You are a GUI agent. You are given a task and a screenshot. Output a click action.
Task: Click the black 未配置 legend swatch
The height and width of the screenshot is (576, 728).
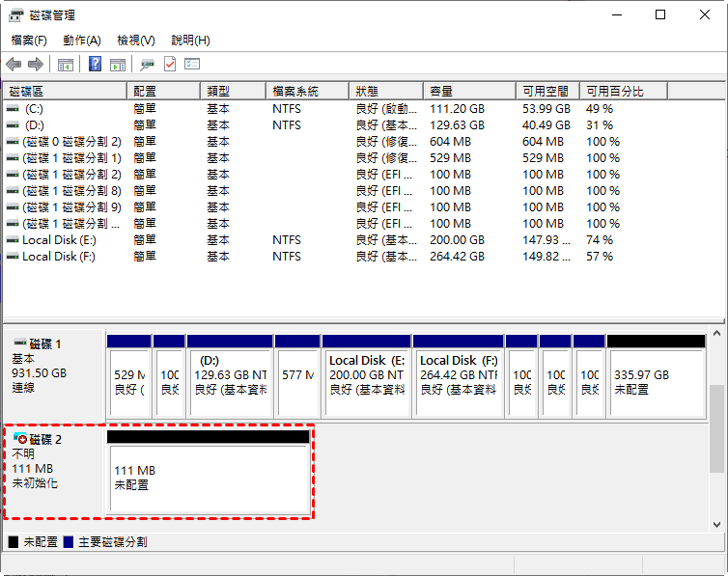(14, 541)
